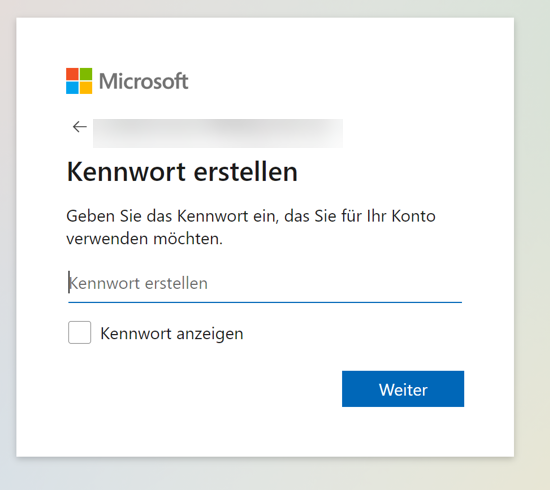This screenshot has height=490, width=550.
Task: Enable the Kennwort anzeigen checkbox
Action: [x=80, y=332]
